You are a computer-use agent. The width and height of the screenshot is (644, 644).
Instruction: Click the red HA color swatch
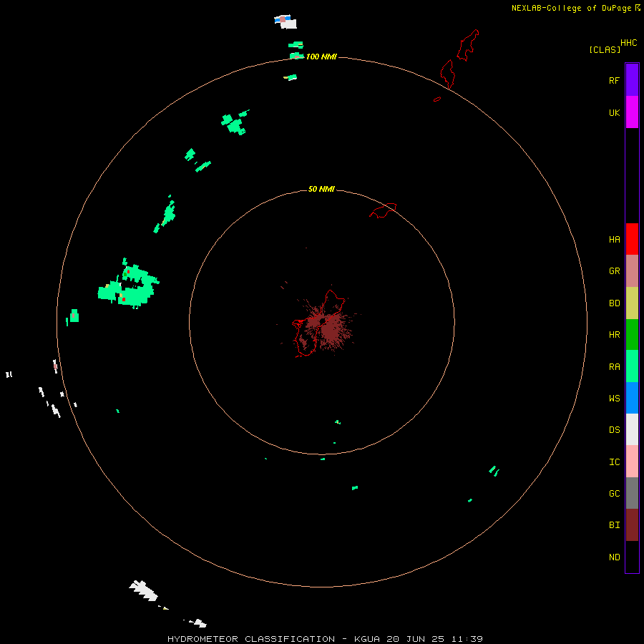click(x=632, y=239)
